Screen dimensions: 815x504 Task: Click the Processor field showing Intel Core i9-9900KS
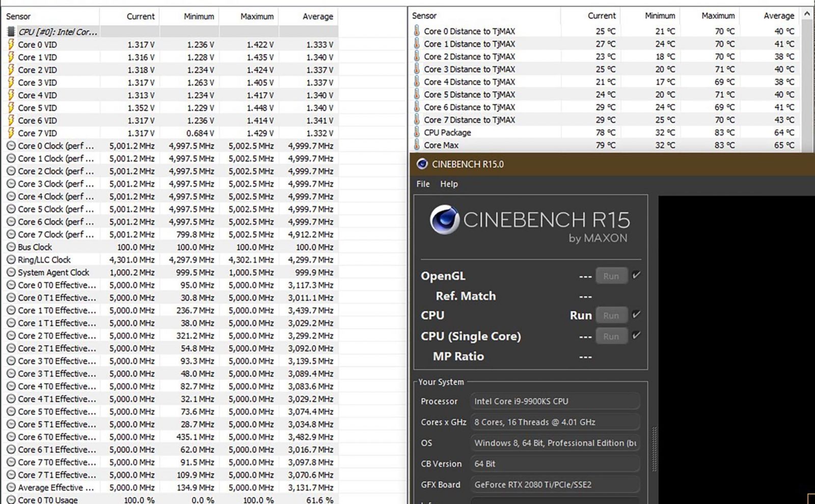point(554,401)
